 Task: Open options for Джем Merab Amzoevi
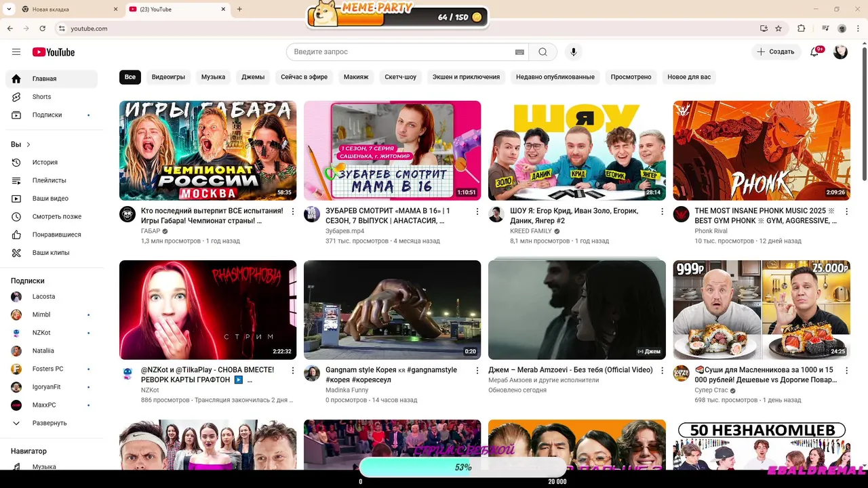(x=662, y=371)
